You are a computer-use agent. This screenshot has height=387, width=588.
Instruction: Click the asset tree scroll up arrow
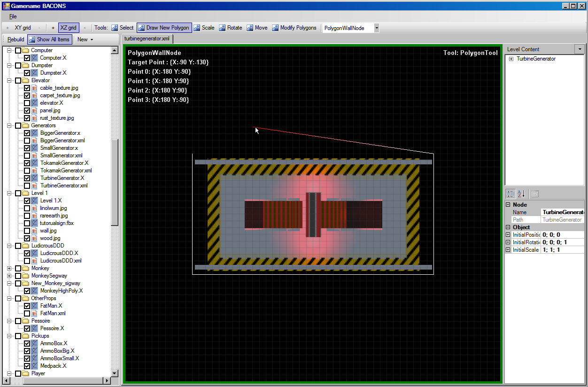[115, 50]
